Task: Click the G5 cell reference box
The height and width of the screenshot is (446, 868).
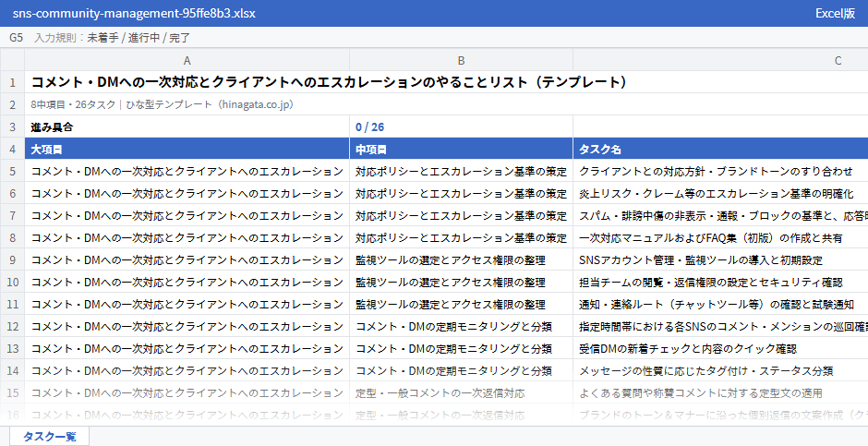Action: click(16, 38)
